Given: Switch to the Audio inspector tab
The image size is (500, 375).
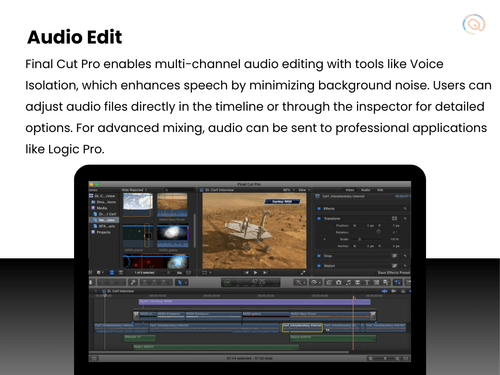Looking at the screenshot, I should [x=366, y=190].
